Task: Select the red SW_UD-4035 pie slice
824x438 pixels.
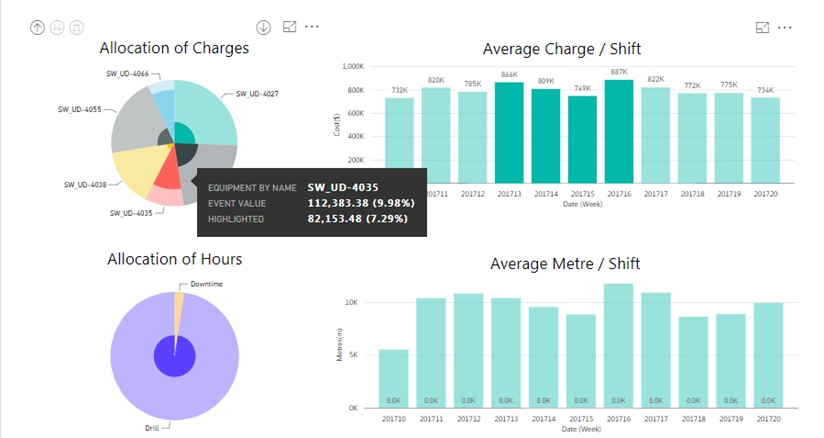Action: click(x=168, y=176)
